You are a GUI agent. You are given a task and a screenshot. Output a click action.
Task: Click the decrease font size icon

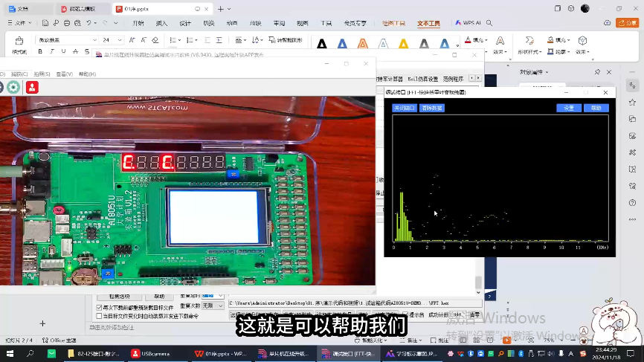144,40
